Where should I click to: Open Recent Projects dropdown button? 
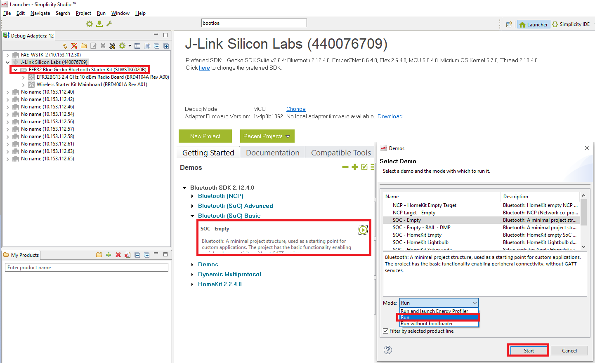(267, 136)
